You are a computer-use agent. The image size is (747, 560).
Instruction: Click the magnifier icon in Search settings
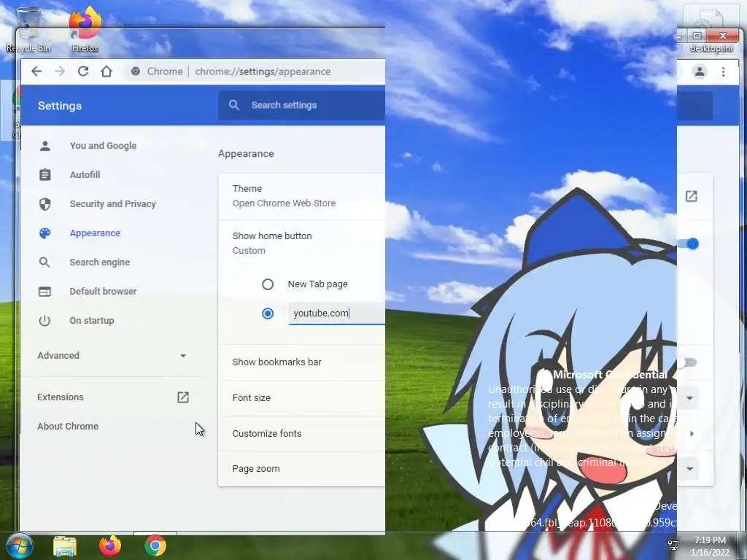pyautogui.click(x=234, y=105)
